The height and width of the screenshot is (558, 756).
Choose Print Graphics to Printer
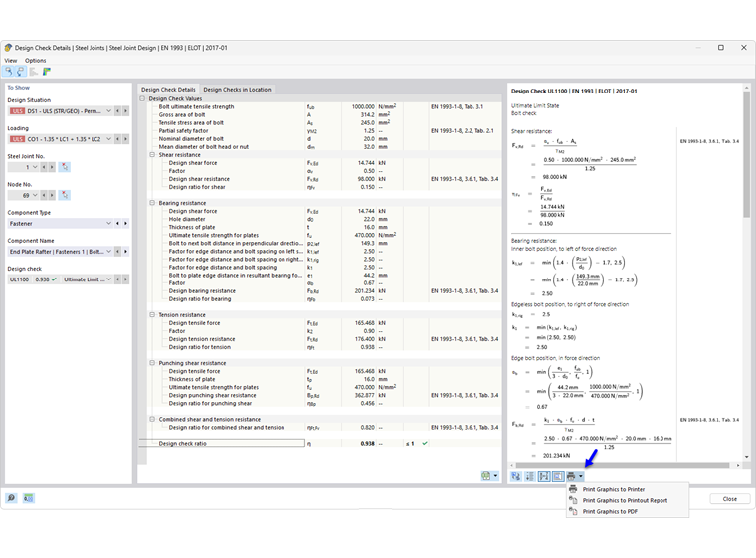click(614, 489)
